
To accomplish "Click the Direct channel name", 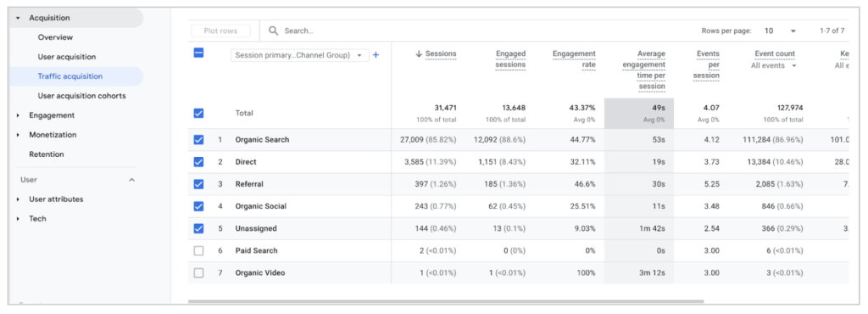I will tap(246, 162).
